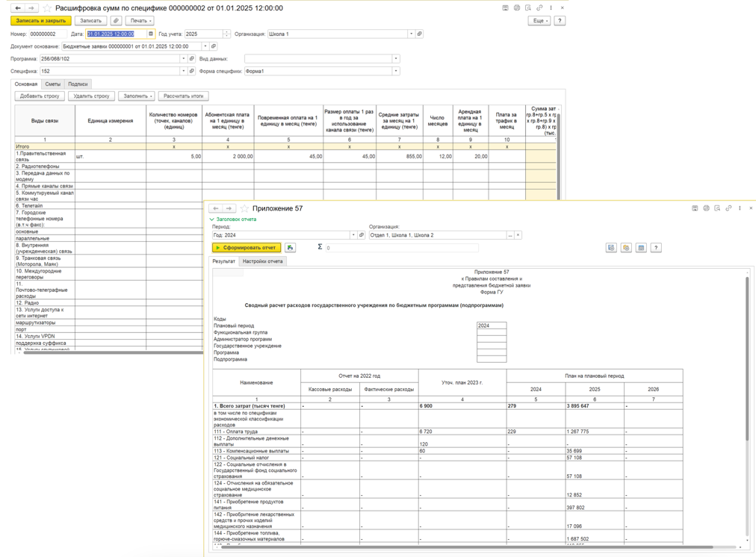Go back using the arrow in Расшифровка сумм window

pyautogui.click(x=18, y=8)
